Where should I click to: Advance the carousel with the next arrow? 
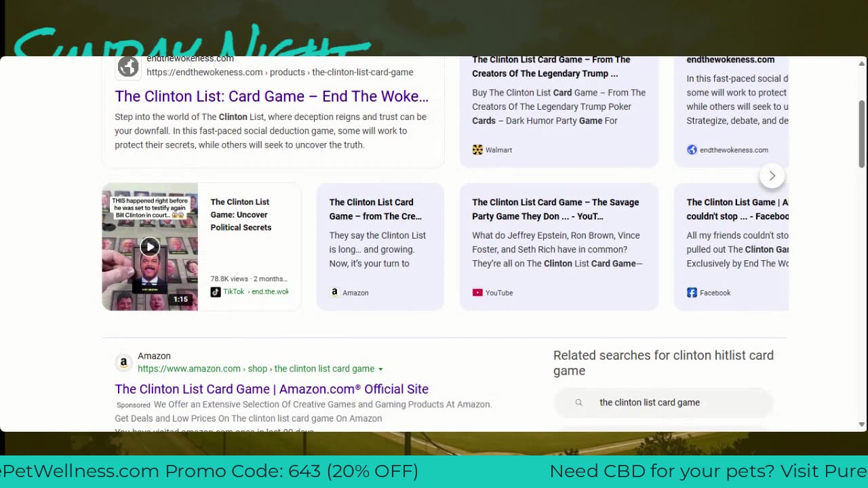pos(772,176)
